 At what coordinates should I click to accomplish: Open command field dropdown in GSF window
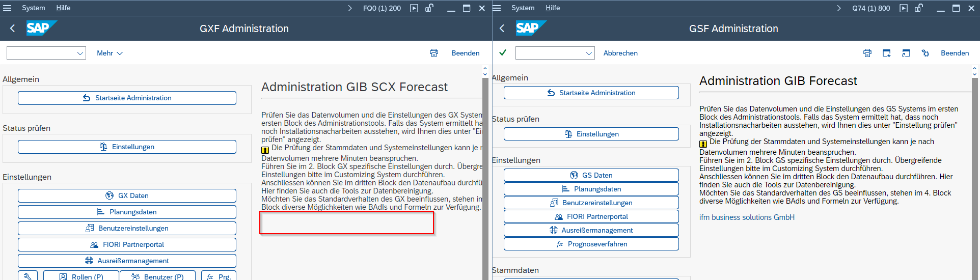pyautogui.click(x=589, y=53)
